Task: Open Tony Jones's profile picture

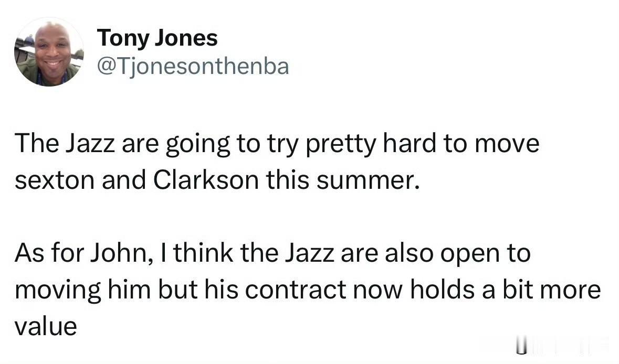Action: click(49, 51)
